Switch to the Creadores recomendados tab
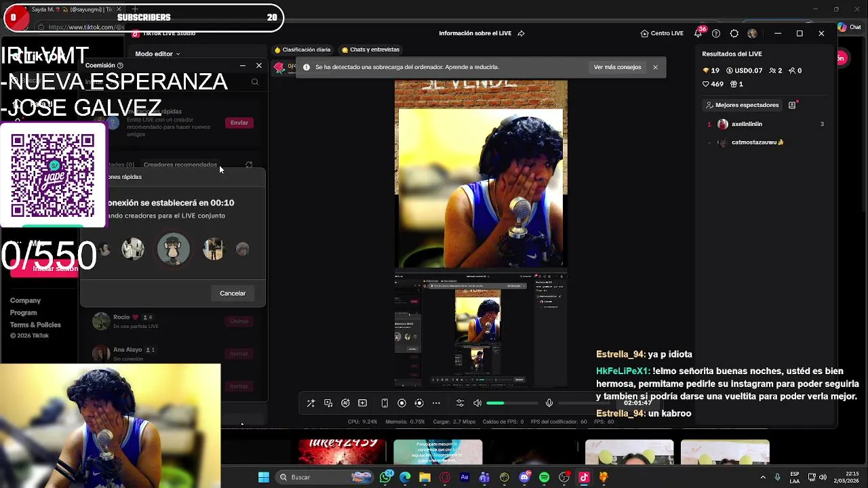This screenshot has height=488, width=868. [x=180, y=165]
